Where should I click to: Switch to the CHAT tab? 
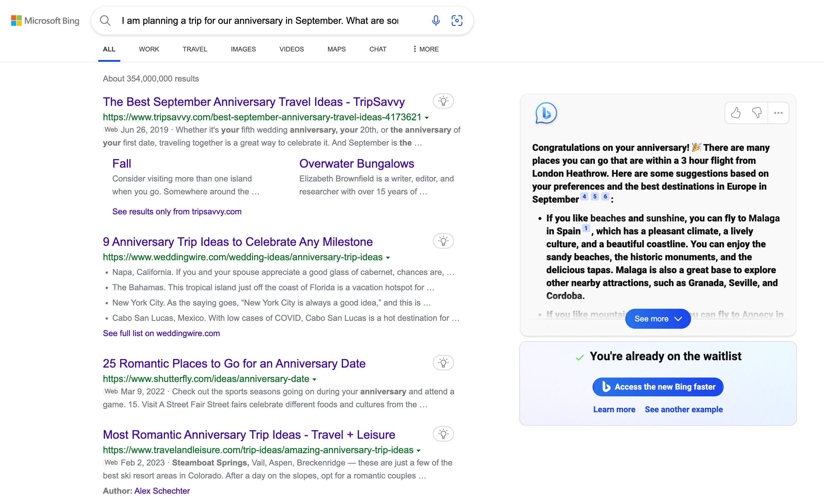378,49
